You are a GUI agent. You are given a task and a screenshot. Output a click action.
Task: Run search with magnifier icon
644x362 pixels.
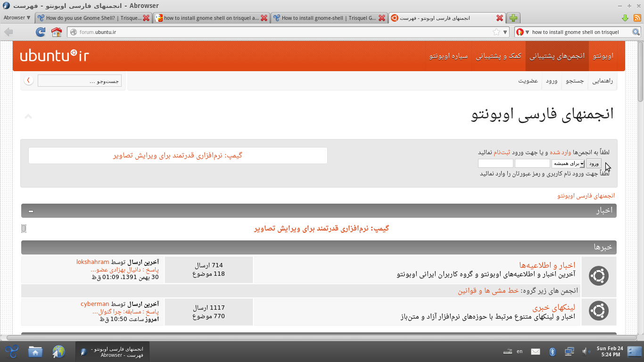point(636,32)
